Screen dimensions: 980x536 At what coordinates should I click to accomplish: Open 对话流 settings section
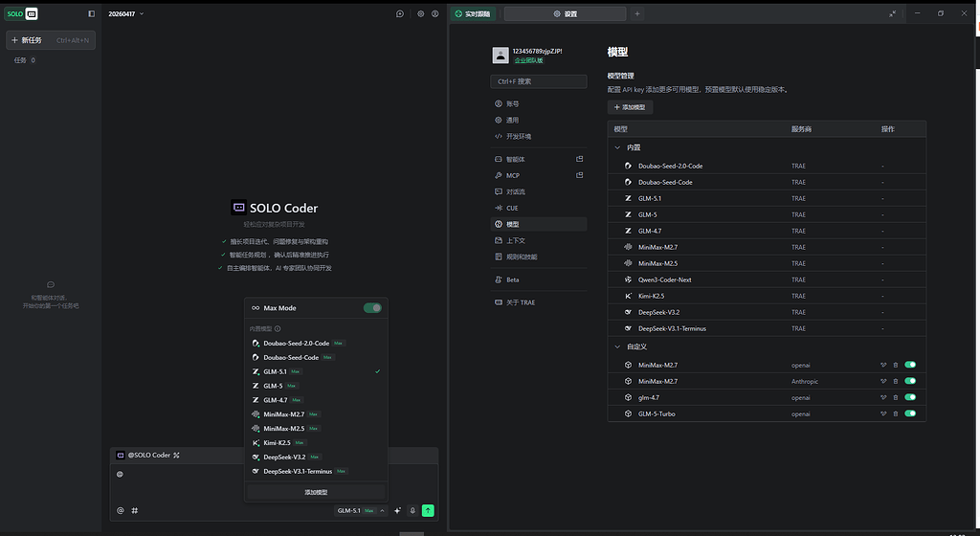(x=538, y=191)
